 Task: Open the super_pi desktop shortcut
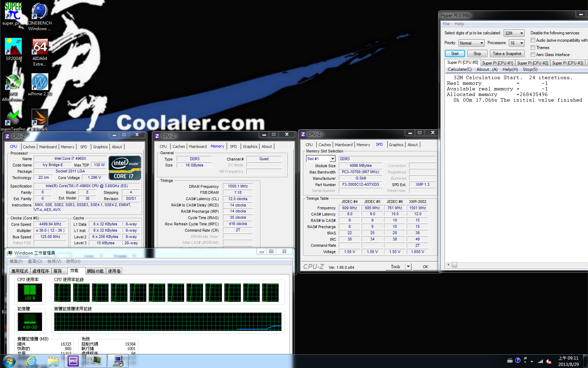point(13,14)
